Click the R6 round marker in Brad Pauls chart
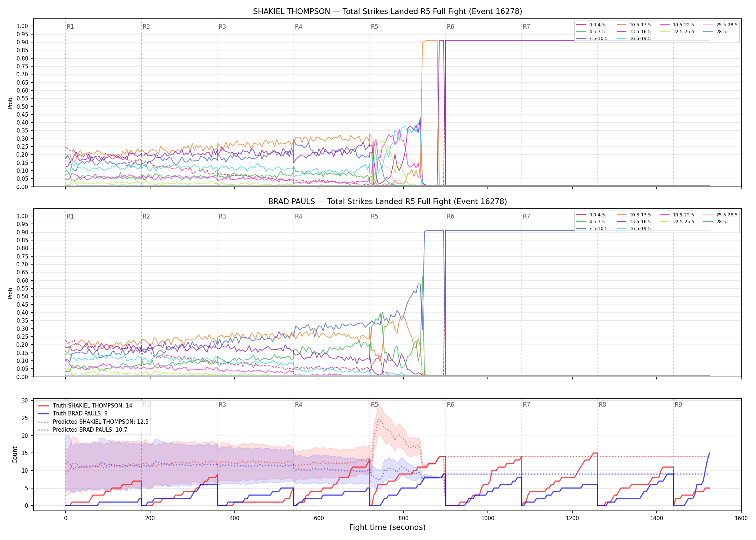 (x=450, y=216)
